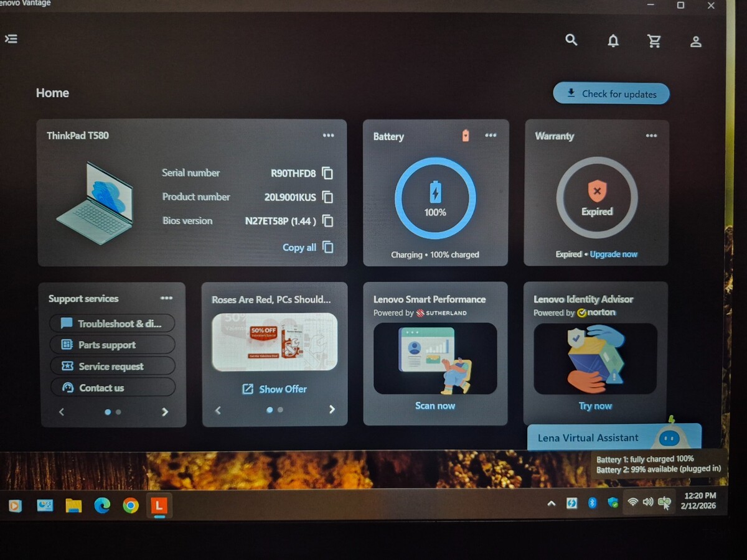Open the search icon in the header
The image size is (747, 560).
pyautogui.click(x=571, y=40)
